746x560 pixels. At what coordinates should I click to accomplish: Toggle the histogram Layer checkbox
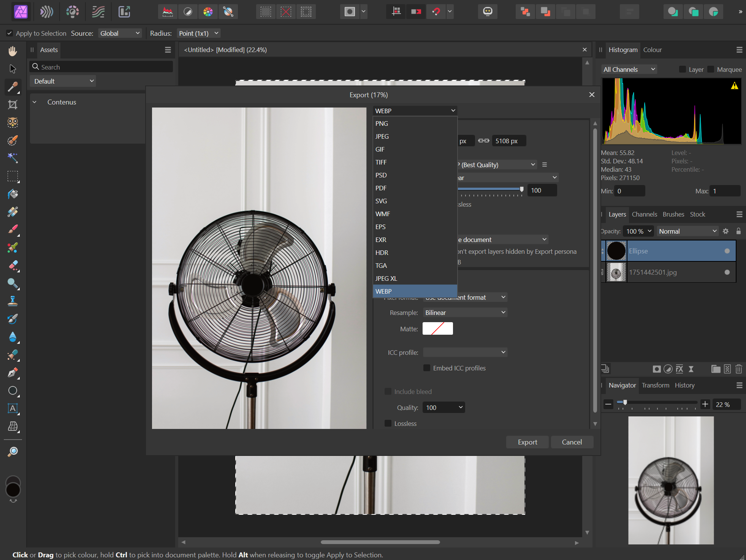pos(683,70)
